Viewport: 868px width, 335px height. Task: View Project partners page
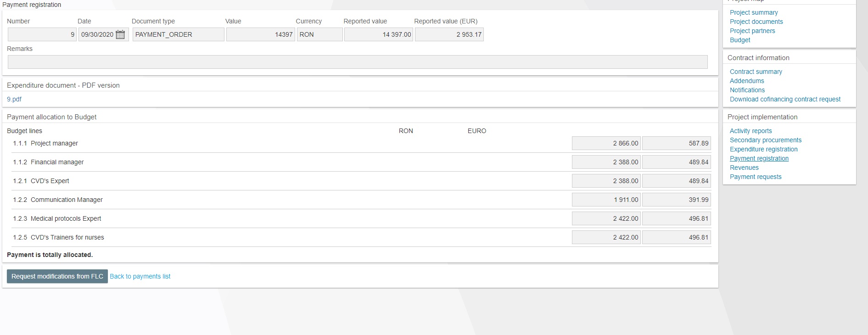click(x=752, y=31)
